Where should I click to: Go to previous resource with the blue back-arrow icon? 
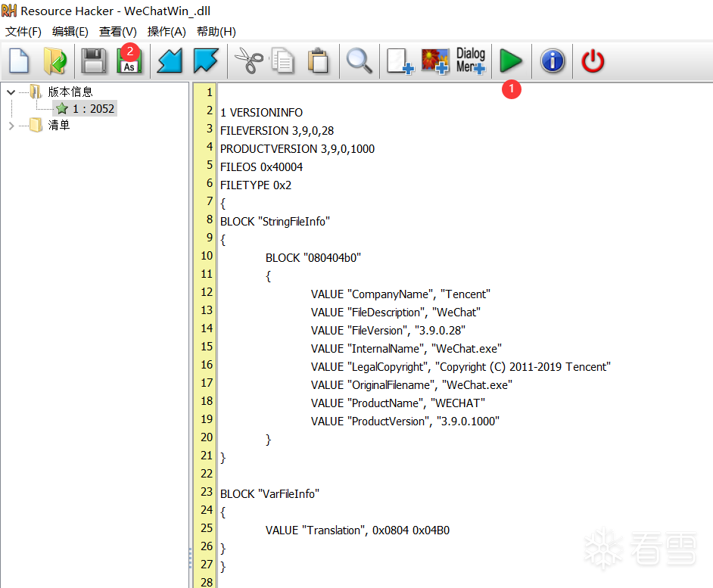point(170,61)
